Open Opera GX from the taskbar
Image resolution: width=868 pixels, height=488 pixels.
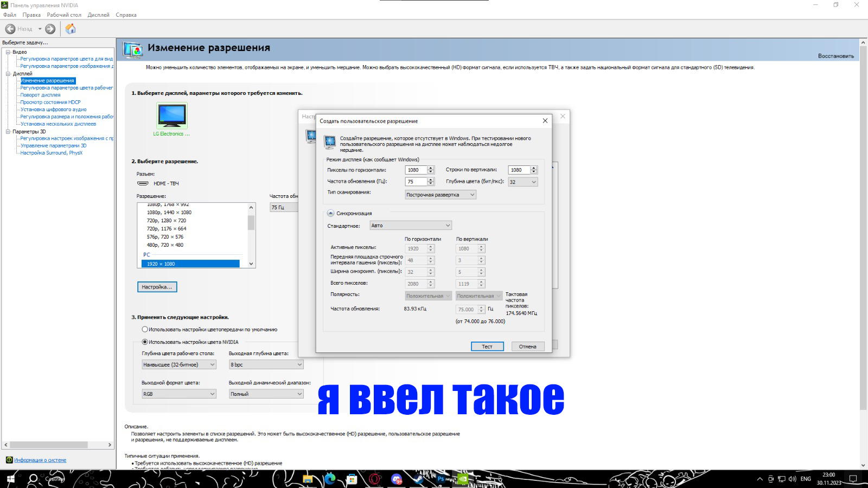(374, 479)
